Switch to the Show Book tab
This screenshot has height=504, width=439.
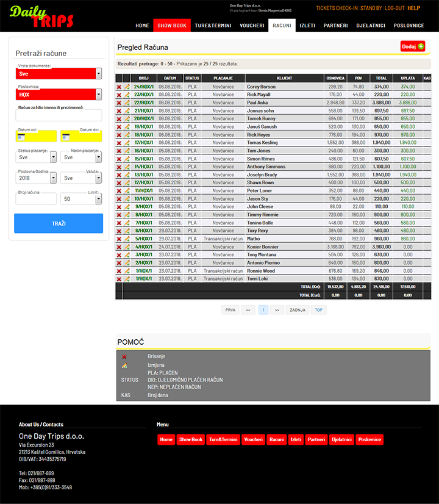172,26
